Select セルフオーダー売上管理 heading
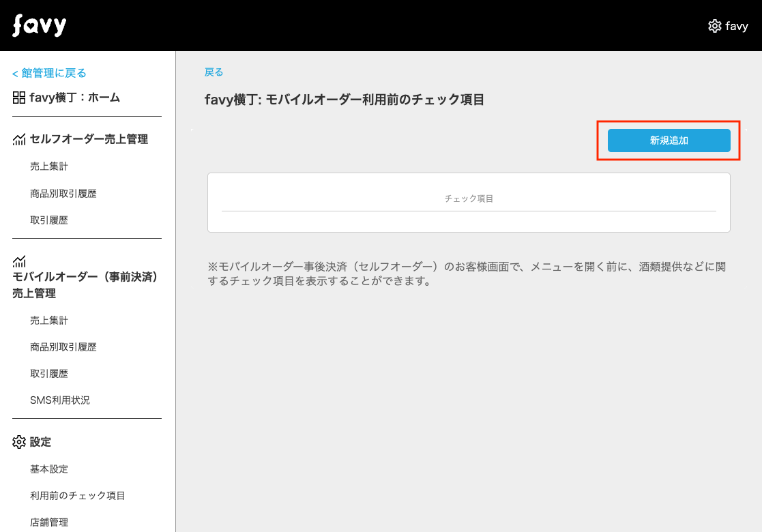 click(x=89, y=139)
